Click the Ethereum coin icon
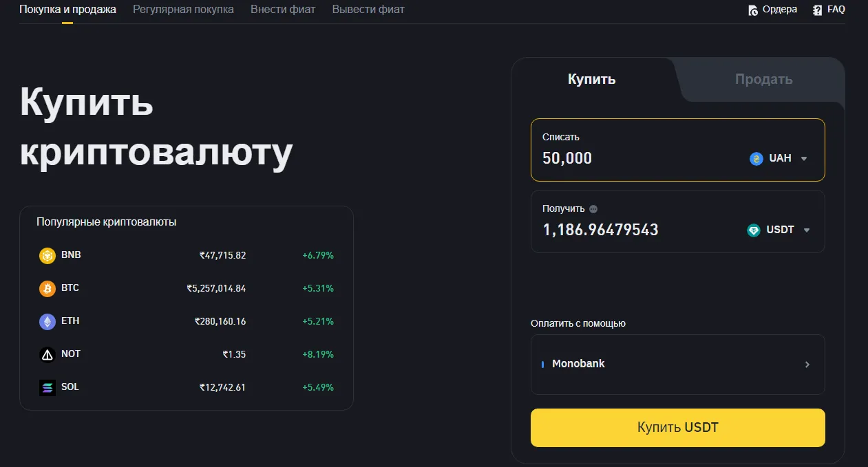Screen dimensions: 868x467 point(47,321)
